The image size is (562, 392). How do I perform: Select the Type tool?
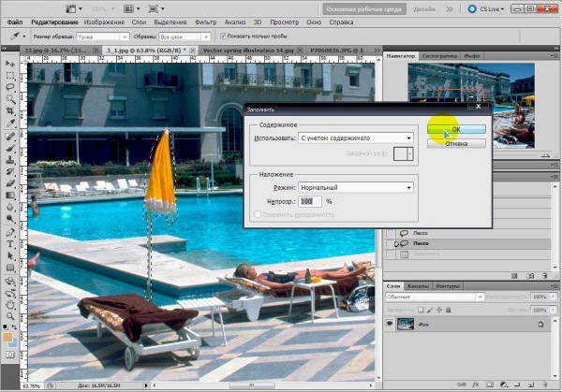click(8, 242)
